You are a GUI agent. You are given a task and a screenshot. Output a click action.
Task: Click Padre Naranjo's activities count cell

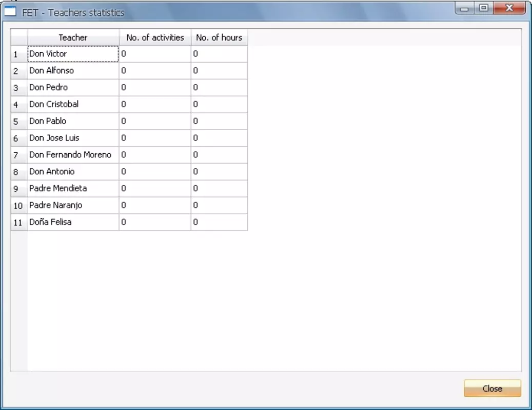click(x=155, y=206)
